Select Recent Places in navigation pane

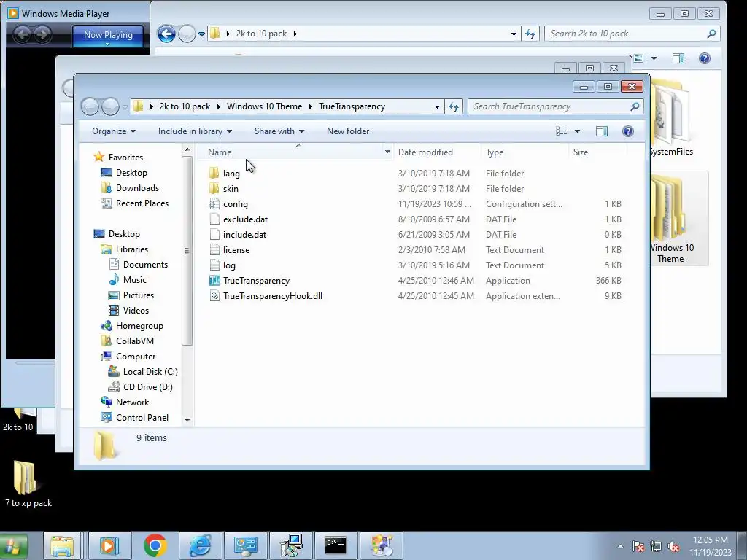[x=142, y=203]
